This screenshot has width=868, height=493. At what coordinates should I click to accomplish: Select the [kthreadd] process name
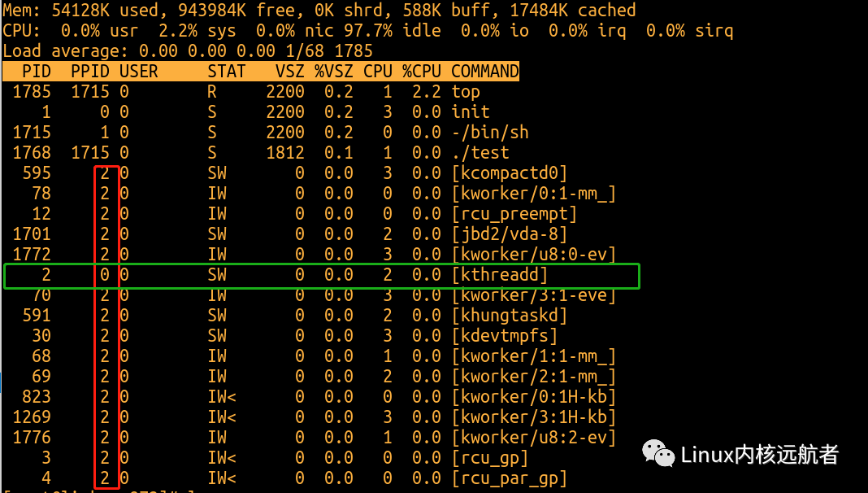point(500,275)
